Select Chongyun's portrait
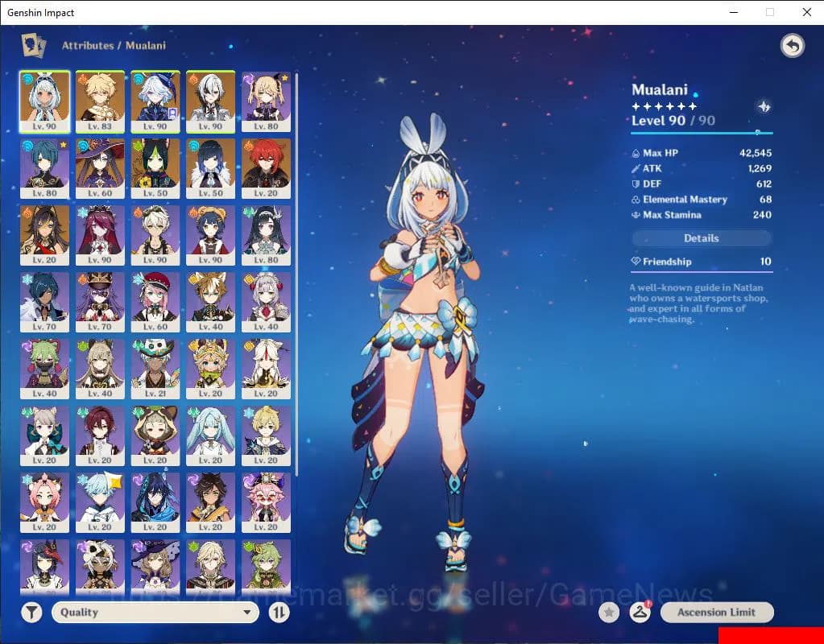The width and height of the screenshot is (824, 644). 100,502
